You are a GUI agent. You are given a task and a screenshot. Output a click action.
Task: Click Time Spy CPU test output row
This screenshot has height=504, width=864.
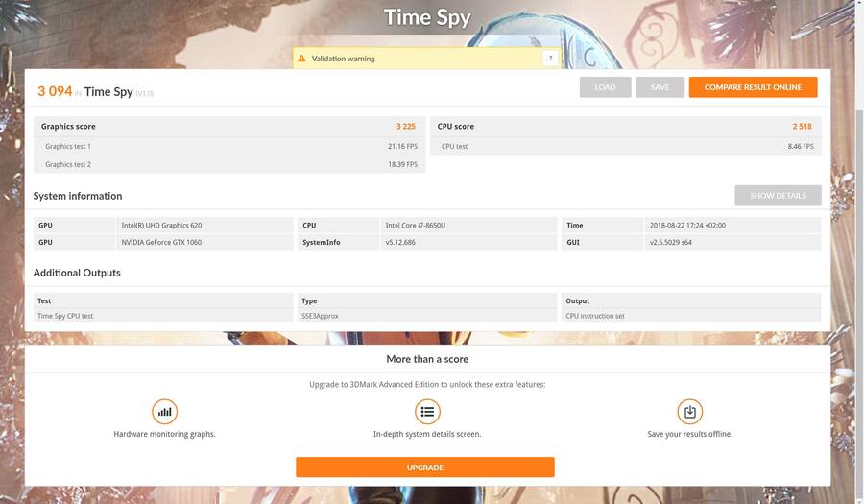[x=163, y=316]
